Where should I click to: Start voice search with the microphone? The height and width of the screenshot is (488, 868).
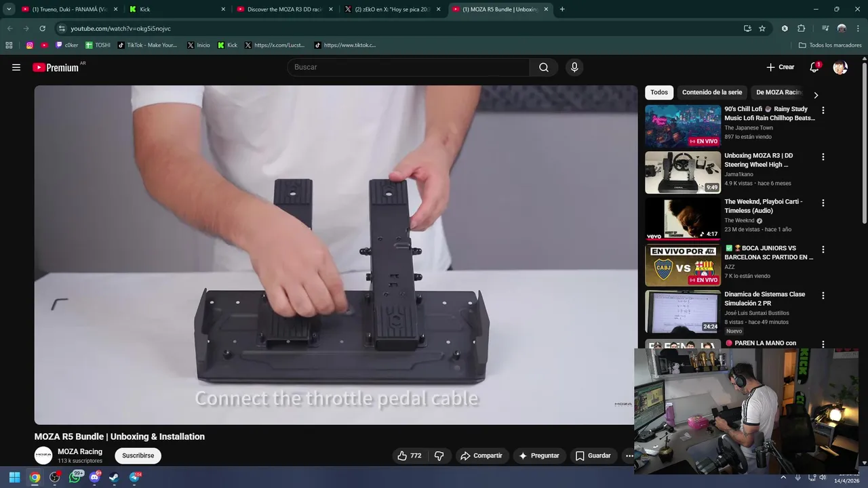tap(574, 67)
